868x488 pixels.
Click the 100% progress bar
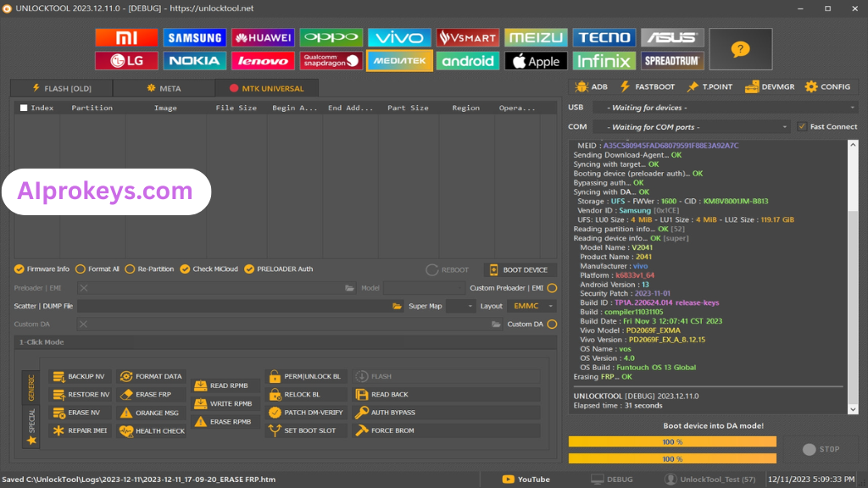[x=671, y=441]
